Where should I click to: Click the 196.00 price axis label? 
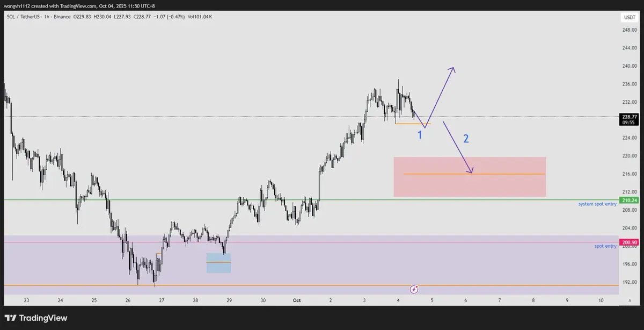(629, 264)
